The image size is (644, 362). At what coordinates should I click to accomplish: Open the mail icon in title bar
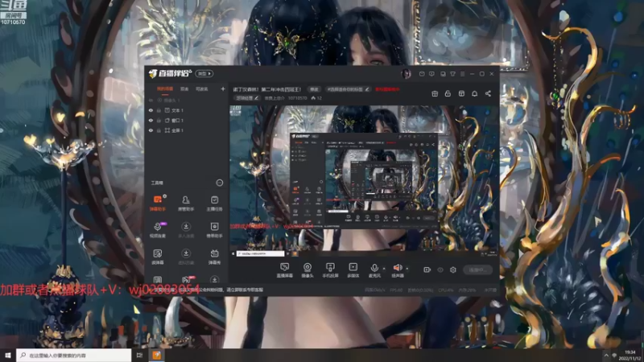422,74
